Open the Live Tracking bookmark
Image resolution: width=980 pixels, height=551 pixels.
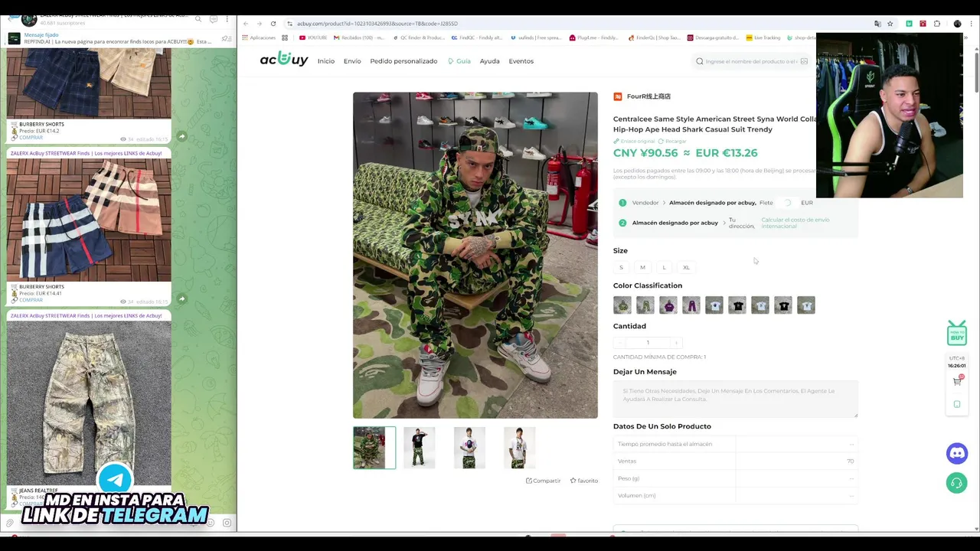(763, 37)
